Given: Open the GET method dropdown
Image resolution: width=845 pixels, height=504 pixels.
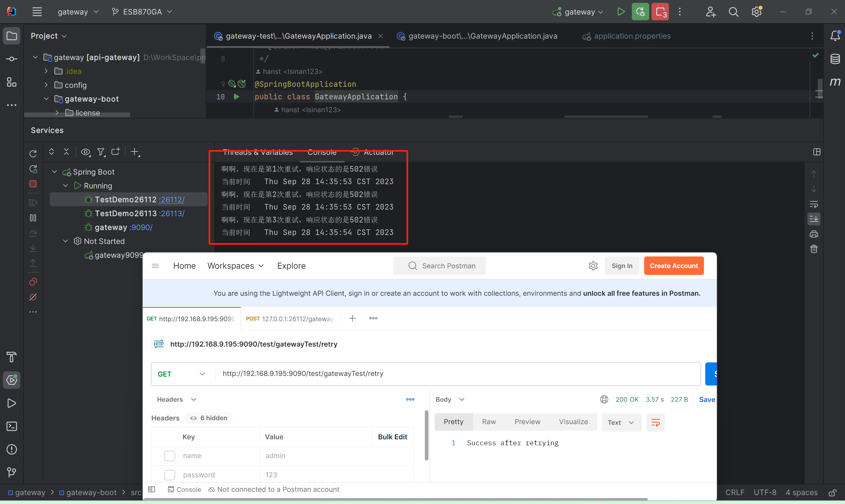Looking at the screenshot, I should (181, 374).
